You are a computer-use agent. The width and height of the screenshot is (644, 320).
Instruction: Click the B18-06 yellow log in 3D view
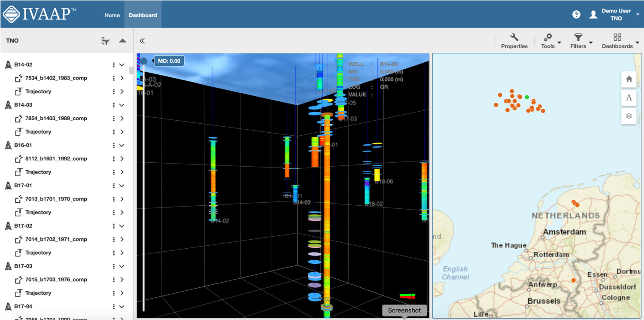tap(377, 174)
